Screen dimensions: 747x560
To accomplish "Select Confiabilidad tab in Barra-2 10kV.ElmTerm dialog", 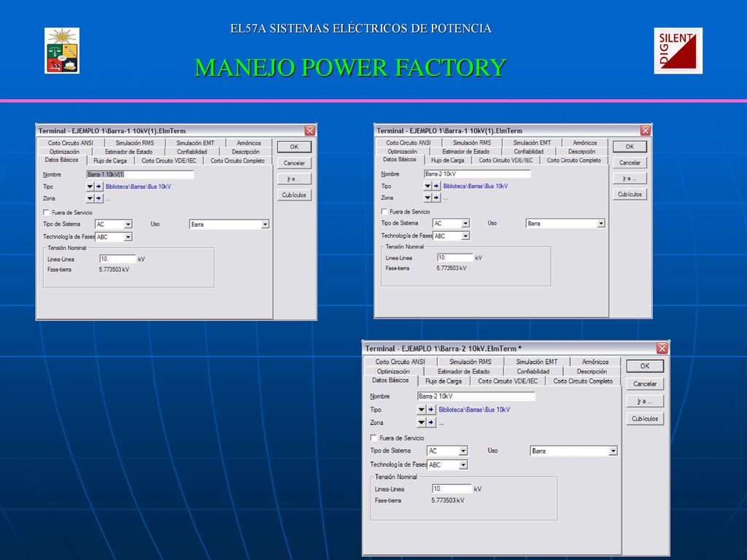I will [533, 371].
